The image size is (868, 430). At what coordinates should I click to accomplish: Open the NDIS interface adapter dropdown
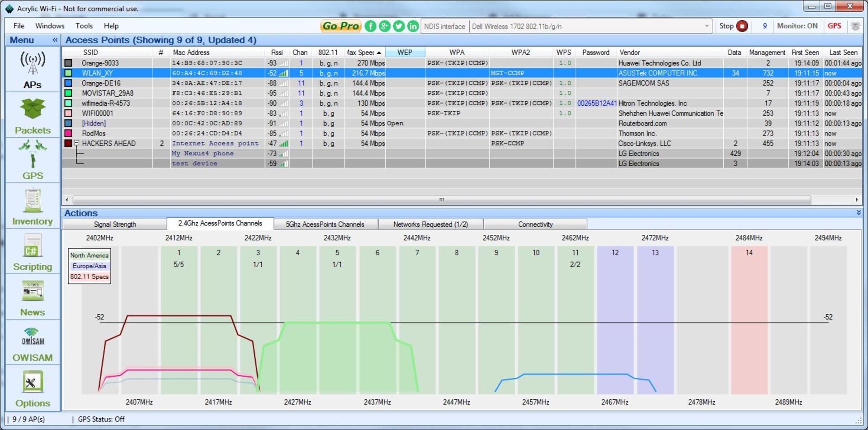706,26
